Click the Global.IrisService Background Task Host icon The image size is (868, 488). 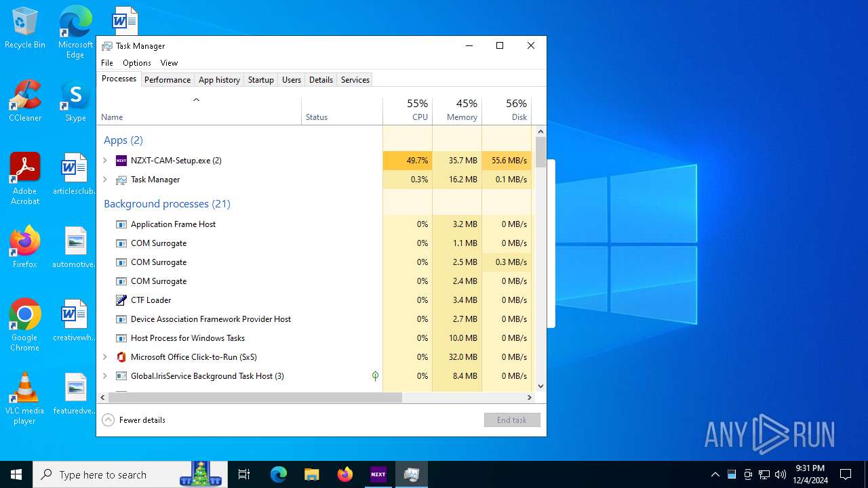[121, 376]
